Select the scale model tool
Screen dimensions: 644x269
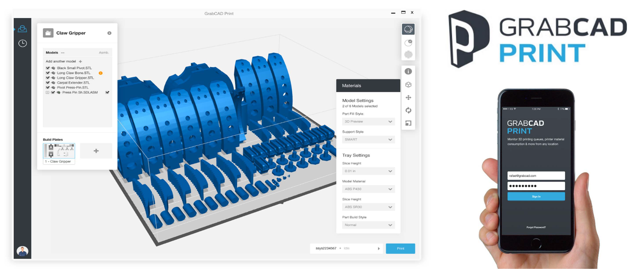pos(408,123)
